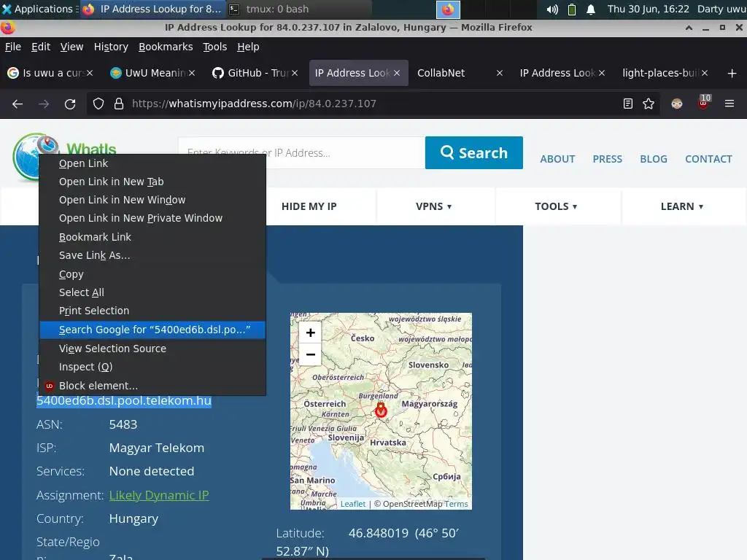Image resolution: width=747 pixels, height=560 pixels.
Task: Open the CONTACT link
Action: point(708,159)
